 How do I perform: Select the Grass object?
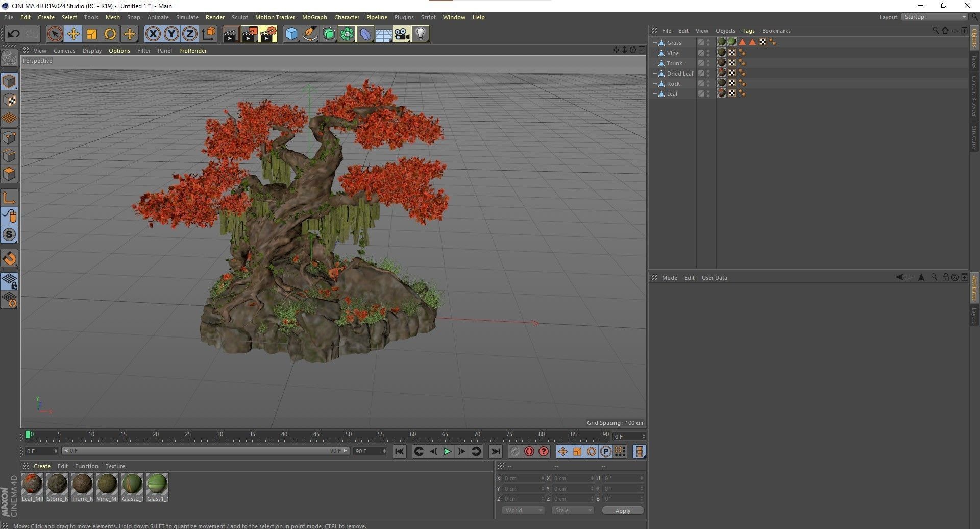pos(674,43)
